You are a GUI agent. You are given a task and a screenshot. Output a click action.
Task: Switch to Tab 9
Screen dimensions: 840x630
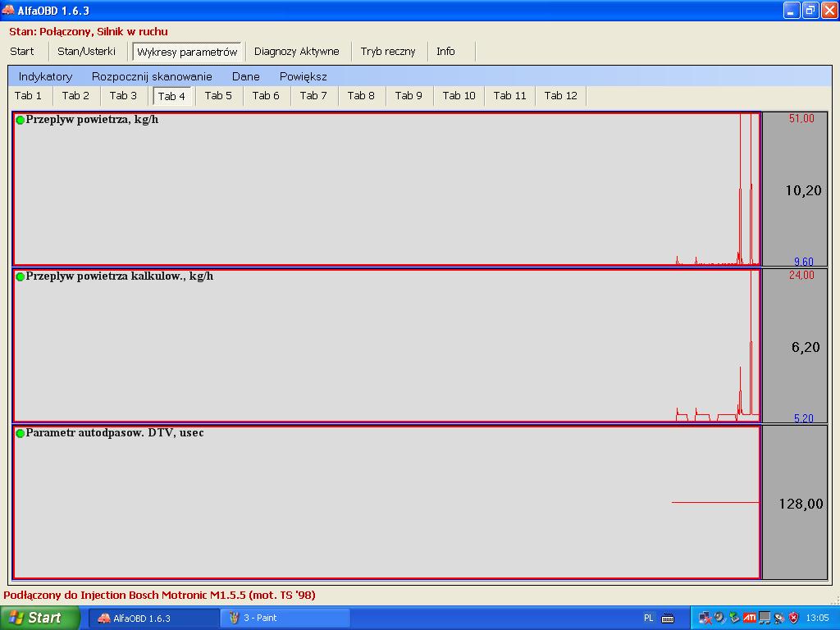click(409, 96)
